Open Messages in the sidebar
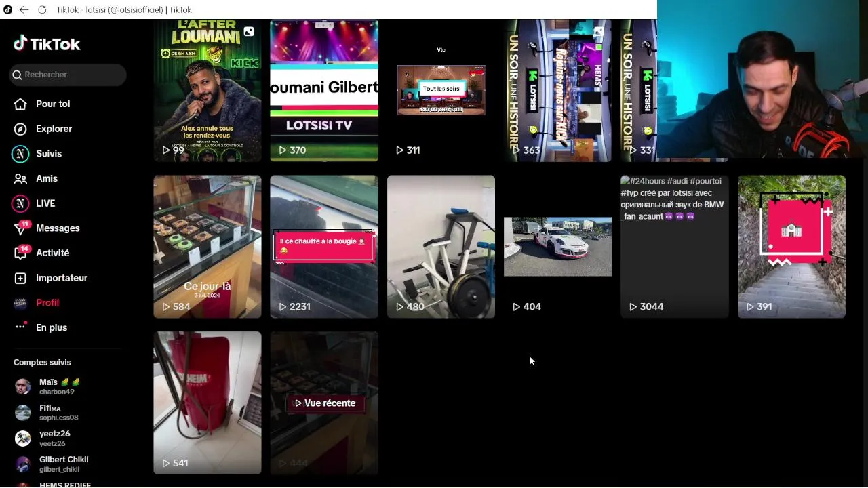This screenshot has width=868, height=488. coord(58,228)
